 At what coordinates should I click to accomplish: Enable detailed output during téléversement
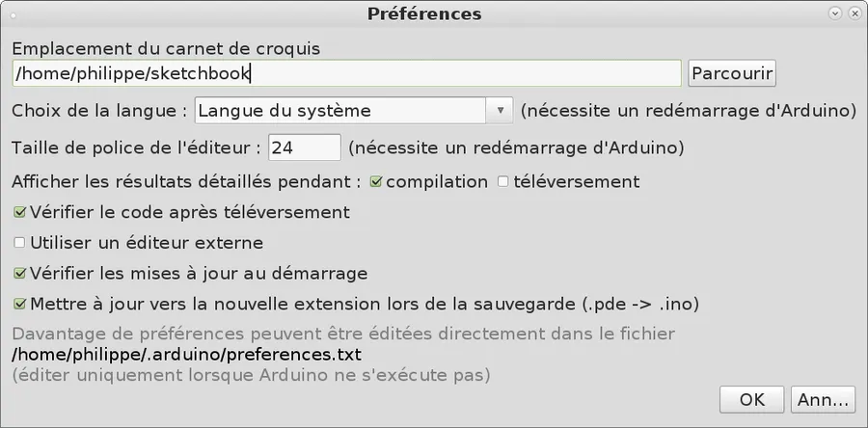pyautogui.click(x=502, y=181)
